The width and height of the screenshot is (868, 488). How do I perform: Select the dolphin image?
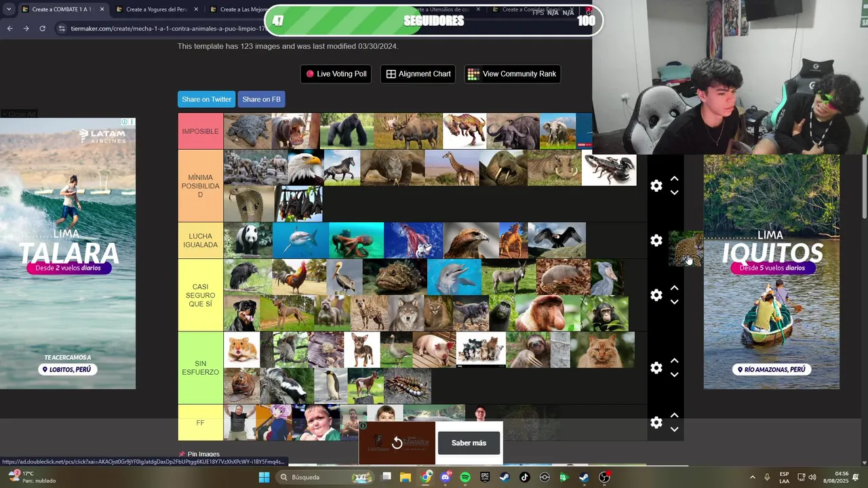coord(454,277)
